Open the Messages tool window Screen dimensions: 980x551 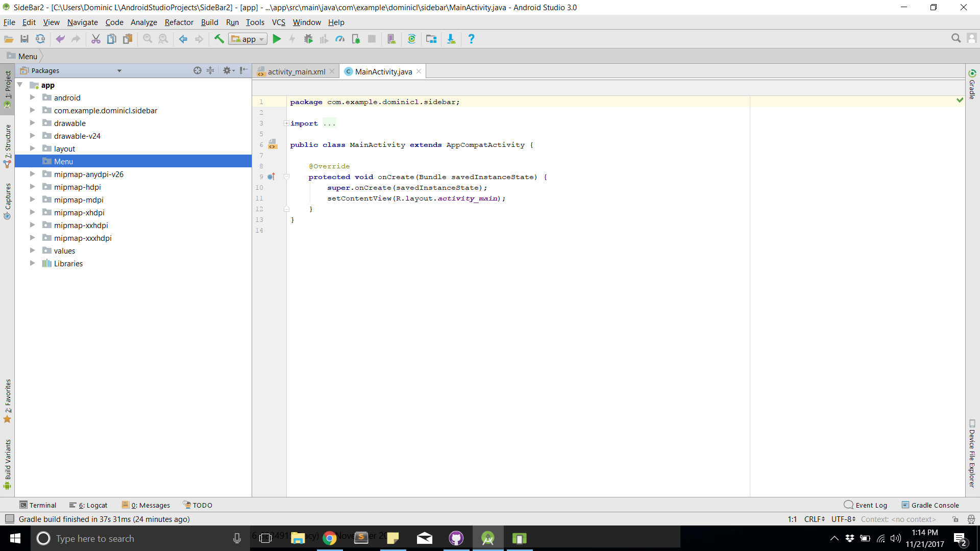pyautogui.click(x=146, y=505)
